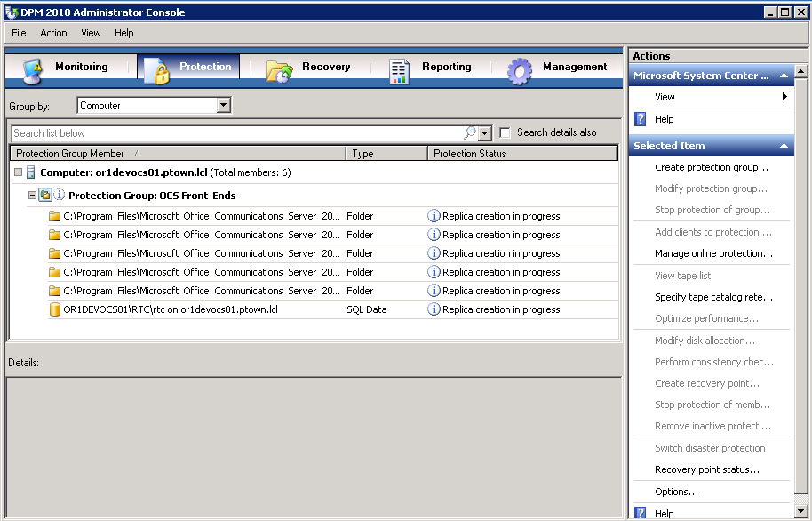Sort by Protection Status column header
Viewport: 812px width, 521px height.
click(522, 154)
